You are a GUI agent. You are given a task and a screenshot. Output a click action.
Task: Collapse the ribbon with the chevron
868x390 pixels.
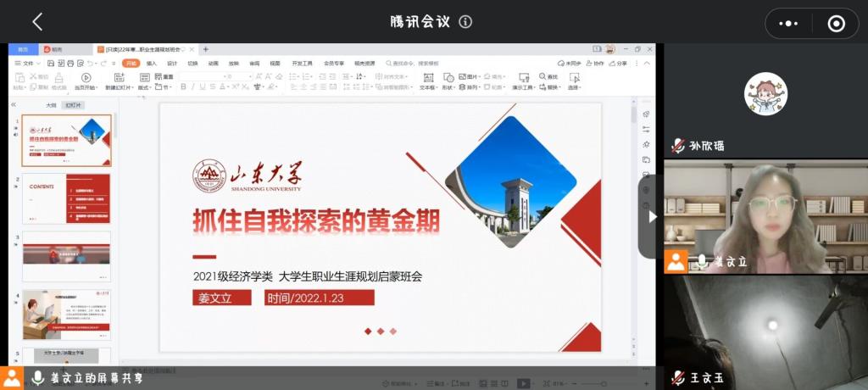coord(647,63)
